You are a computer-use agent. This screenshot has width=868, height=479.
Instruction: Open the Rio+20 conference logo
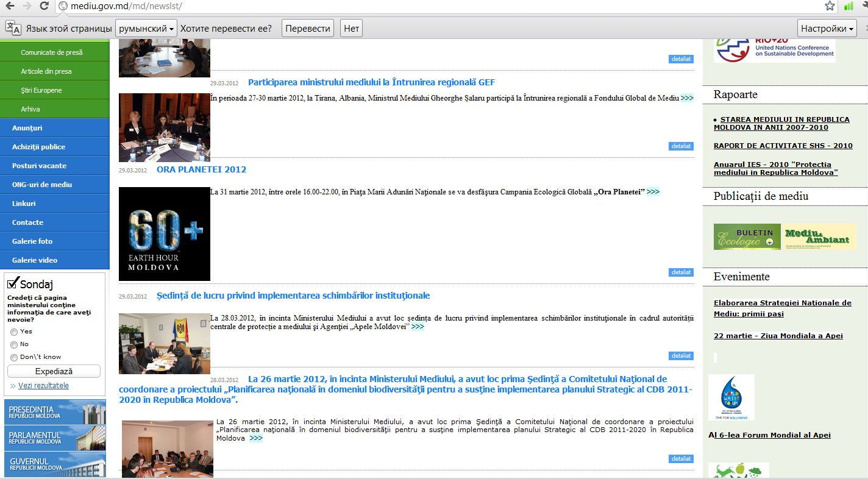(x=774, y=49)
